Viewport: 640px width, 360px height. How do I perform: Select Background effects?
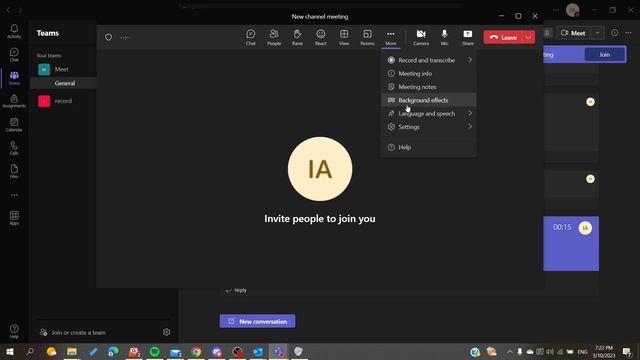(429, 100)
